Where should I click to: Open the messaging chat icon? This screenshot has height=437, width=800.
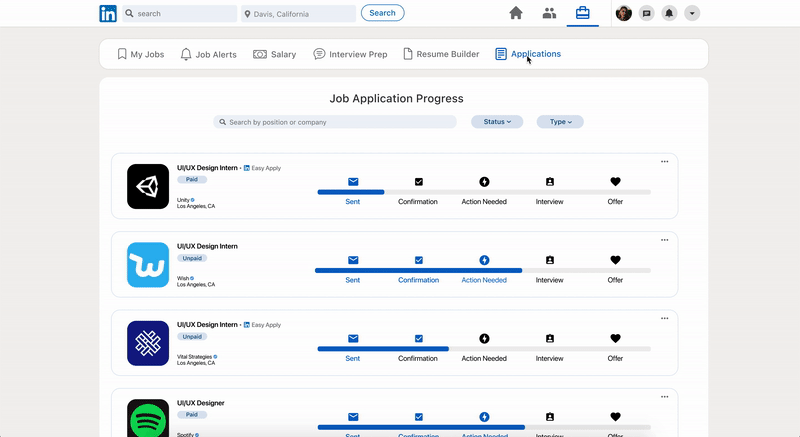(x=646, y=13)
